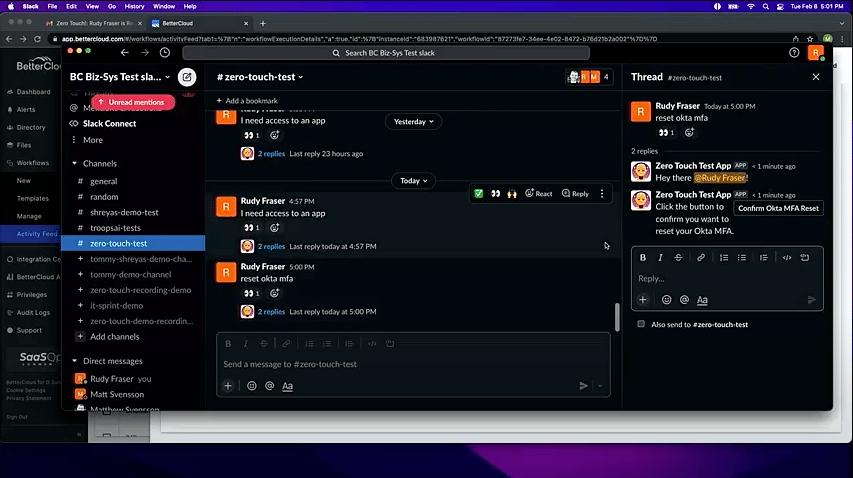Click Add a bookmark

pos(247,101)
